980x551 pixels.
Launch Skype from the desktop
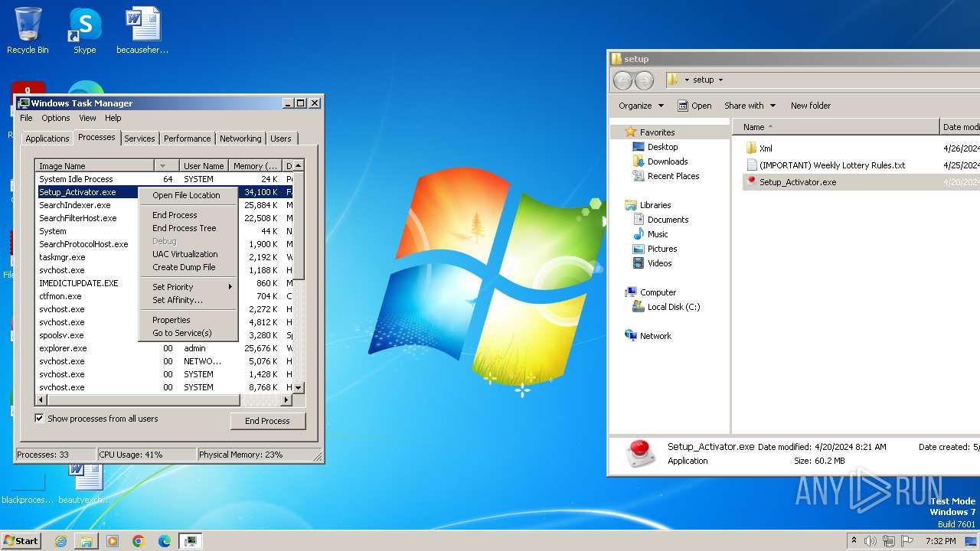pos(84,31)
